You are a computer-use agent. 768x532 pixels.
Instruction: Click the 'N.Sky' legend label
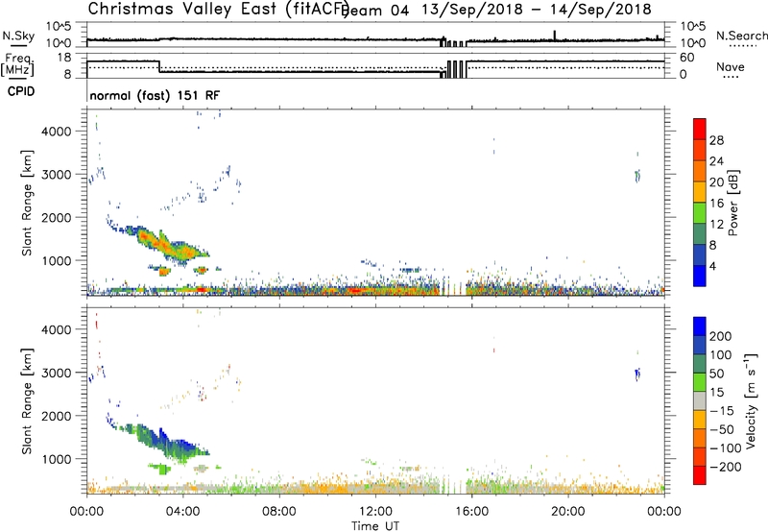pyautogui.click(x=18, y=36)
